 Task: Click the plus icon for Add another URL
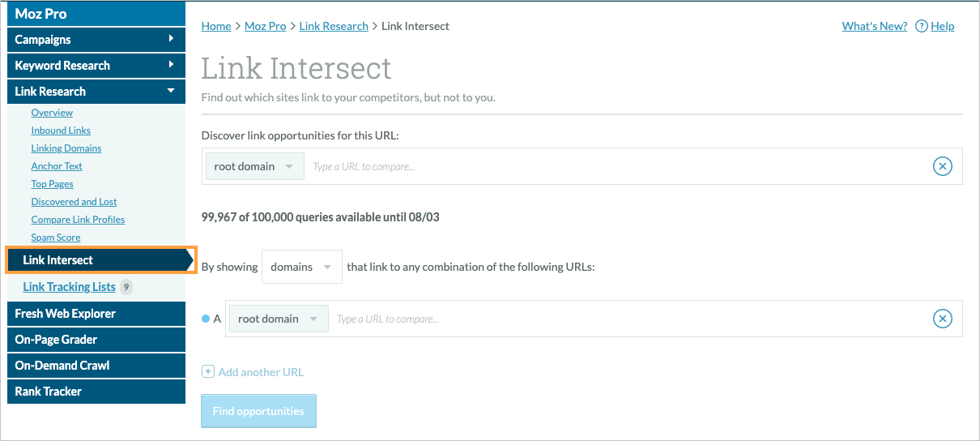click(207, 372)
